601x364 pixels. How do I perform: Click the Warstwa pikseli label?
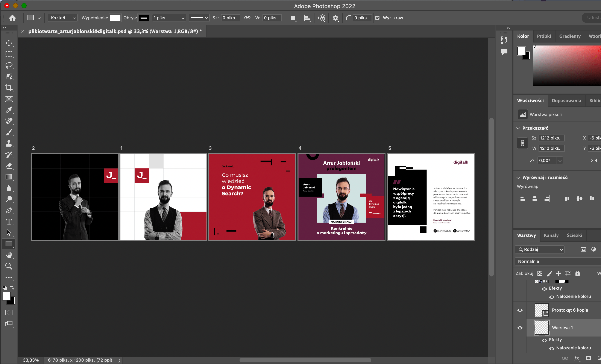pyautogui.click(x=546, y=114)
